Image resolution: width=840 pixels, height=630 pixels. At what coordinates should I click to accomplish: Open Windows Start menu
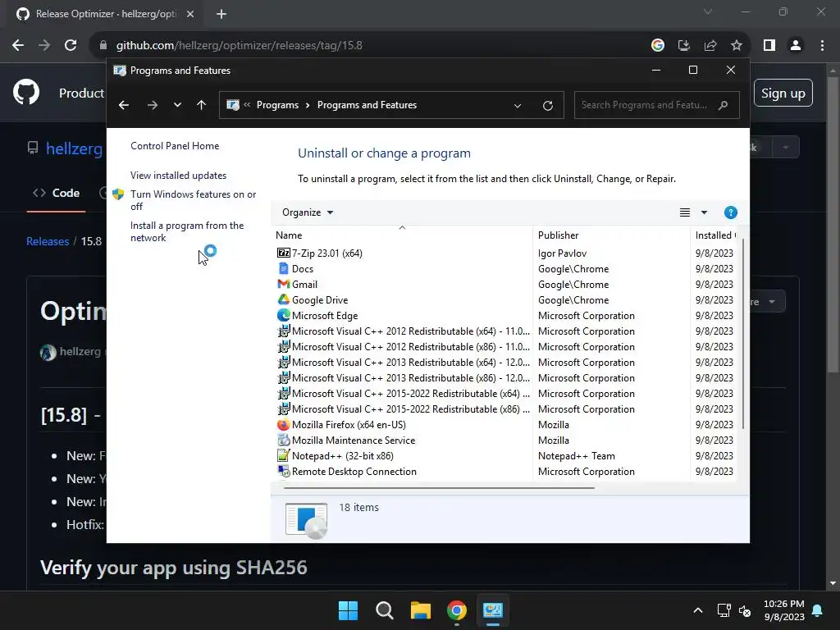348,610
